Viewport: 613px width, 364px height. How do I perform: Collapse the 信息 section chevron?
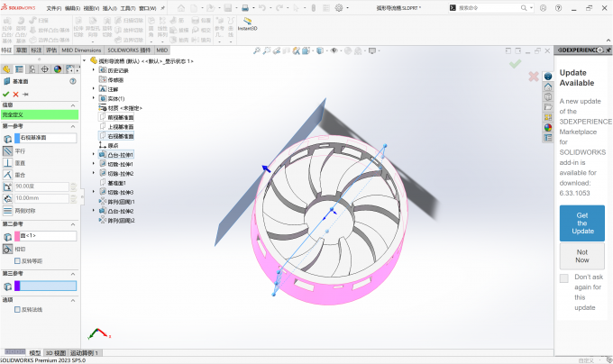[x=73, y=105]
